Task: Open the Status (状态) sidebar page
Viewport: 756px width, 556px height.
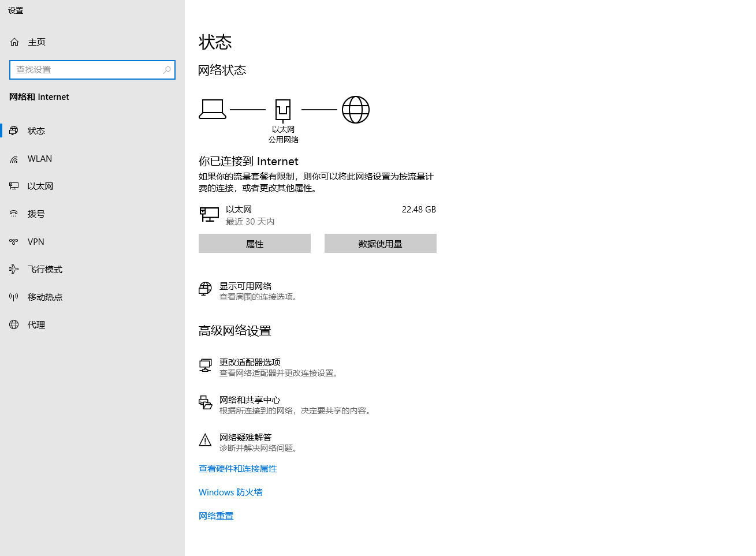Action: coord(36,131)
